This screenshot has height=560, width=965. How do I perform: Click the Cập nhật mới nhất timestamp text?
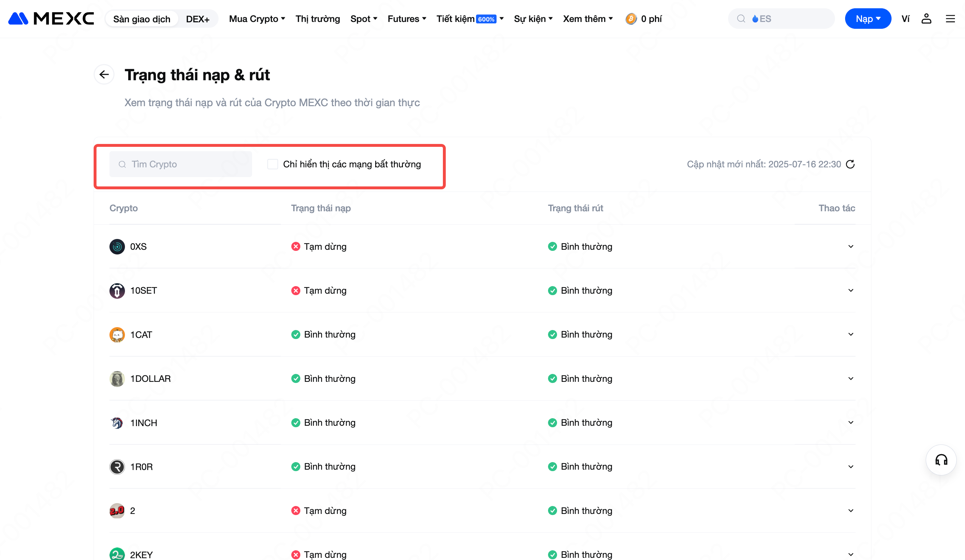764,164
